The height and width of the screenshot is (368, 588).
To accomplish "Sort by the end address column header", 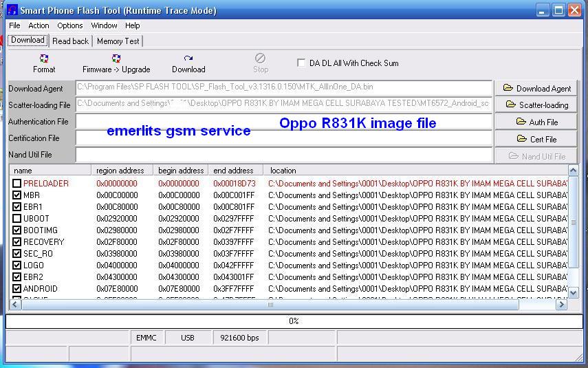I will pos(235,171).
